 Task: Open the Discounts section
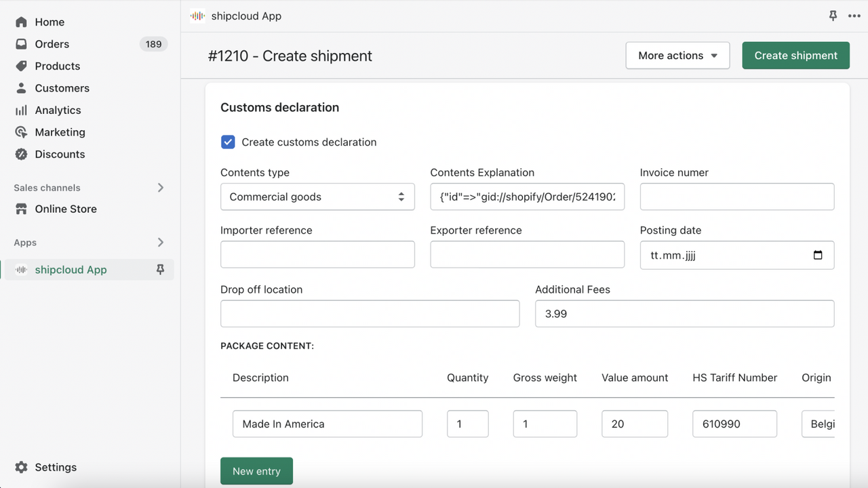pos(21,154)
